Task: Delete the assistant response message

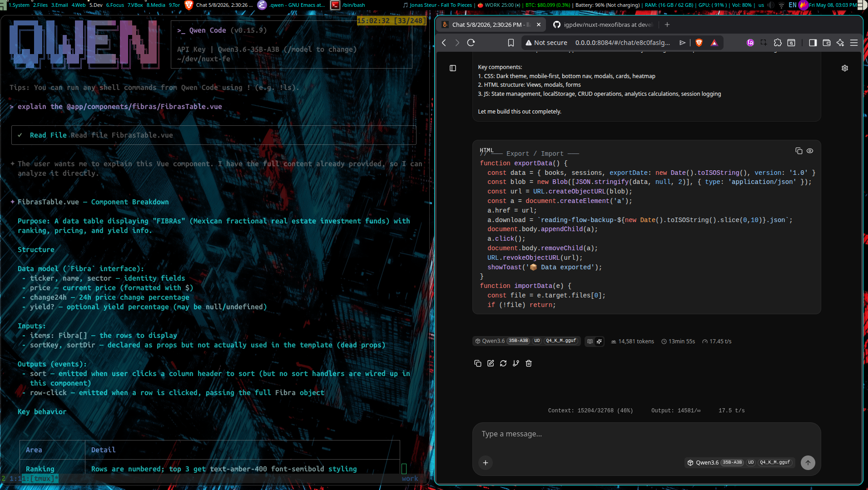Action: [x=529, y=363]
